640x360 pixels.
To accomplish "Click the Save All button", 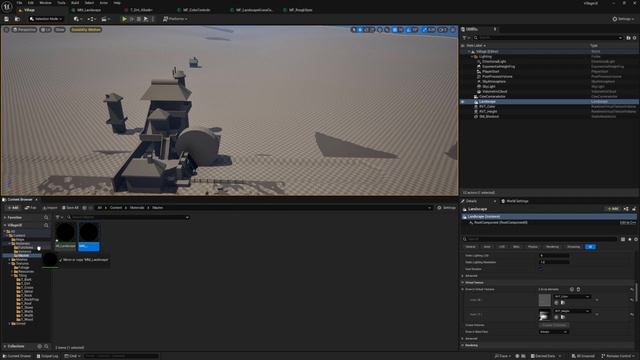I will tap(70, 208).
